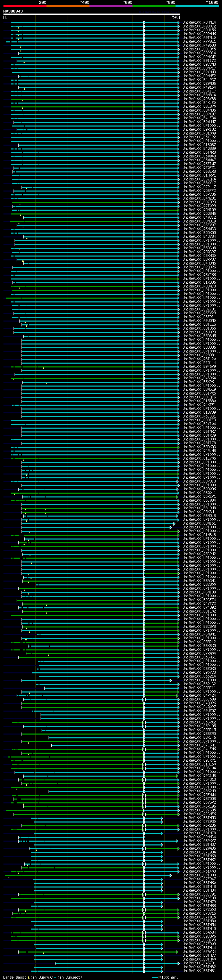Select the UniRef100_B4JE34 label

(199, 118)
